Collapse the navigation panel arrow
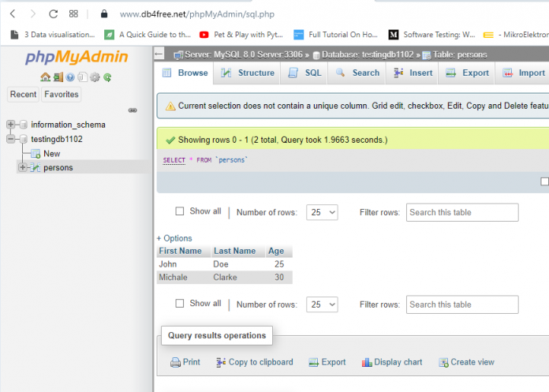The width and height of the screenshot is (549, 392). coord(159,54)
